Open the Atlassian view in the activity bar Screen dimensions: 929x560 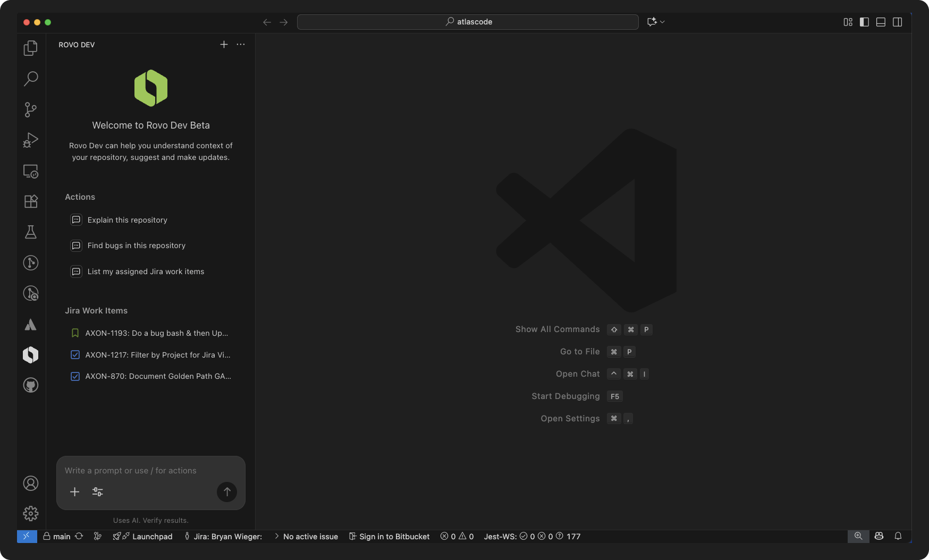[x=31, y=325]
